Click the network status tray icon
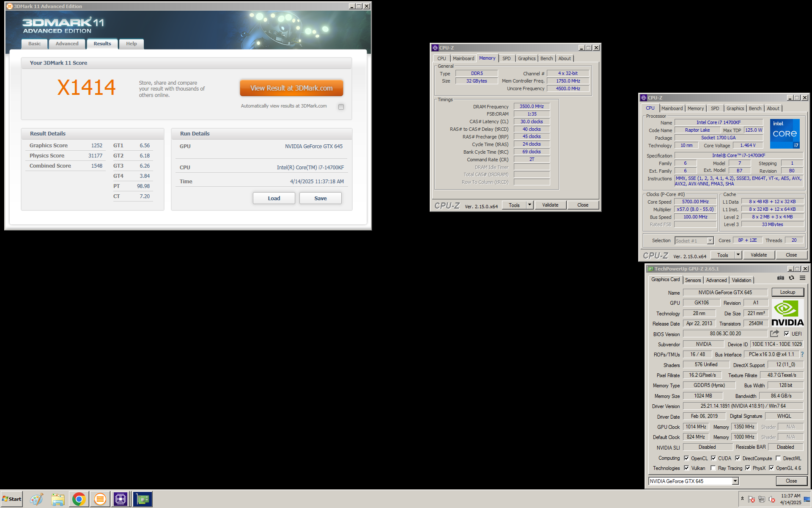 tap(762, 500)
